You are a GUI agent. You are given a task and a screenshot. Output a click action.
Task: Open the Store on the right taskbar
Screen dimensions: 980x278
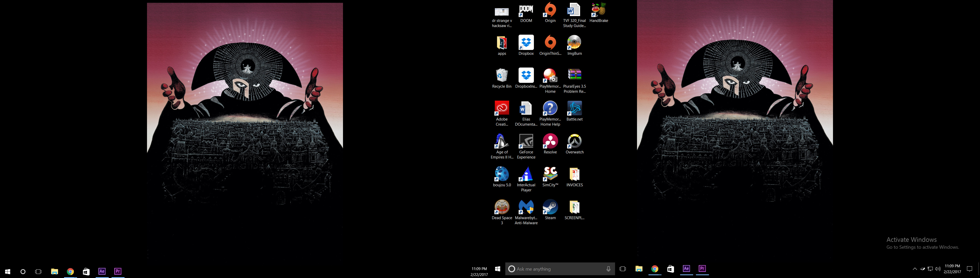[x=671, y=269]
